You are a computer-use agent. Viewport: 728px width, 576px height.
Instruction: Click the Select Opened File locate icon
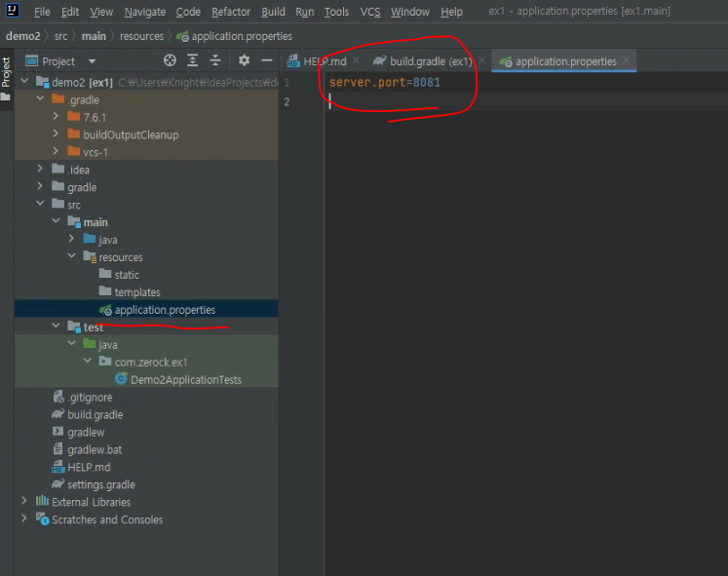pyautogui.click(x=170, y=60)
